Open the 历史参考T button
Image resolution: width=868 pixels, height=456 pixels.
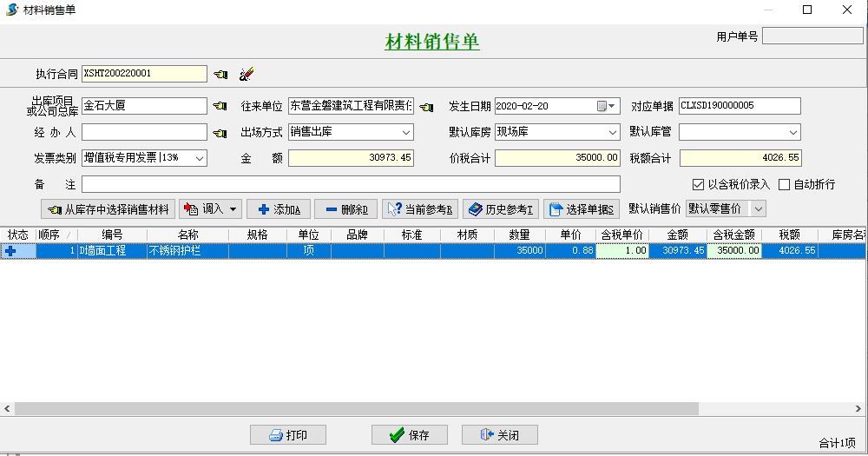pyautogui.click(x=501, y=209)
